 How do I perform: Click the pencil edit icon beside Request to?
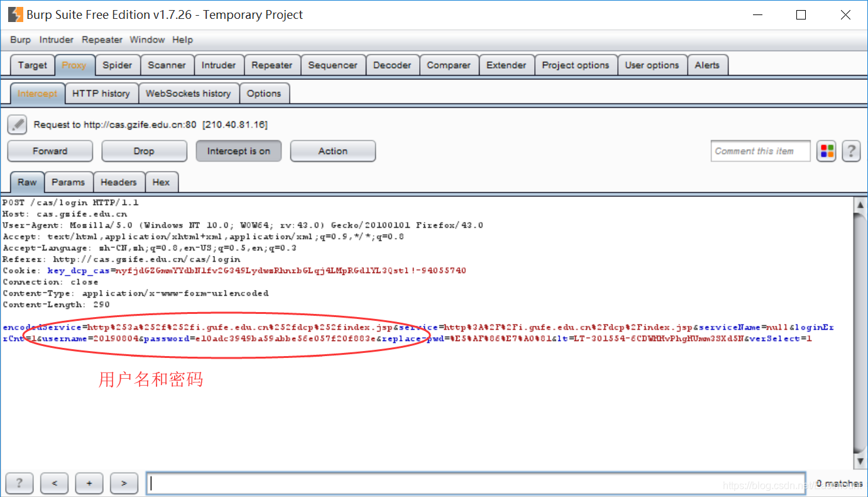tap(17, 125)
